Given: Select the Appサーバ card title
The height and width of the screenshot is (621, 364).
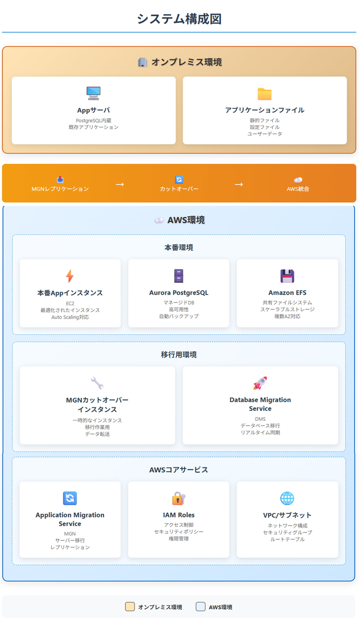Looking at the screenshot, I should 94,110.
